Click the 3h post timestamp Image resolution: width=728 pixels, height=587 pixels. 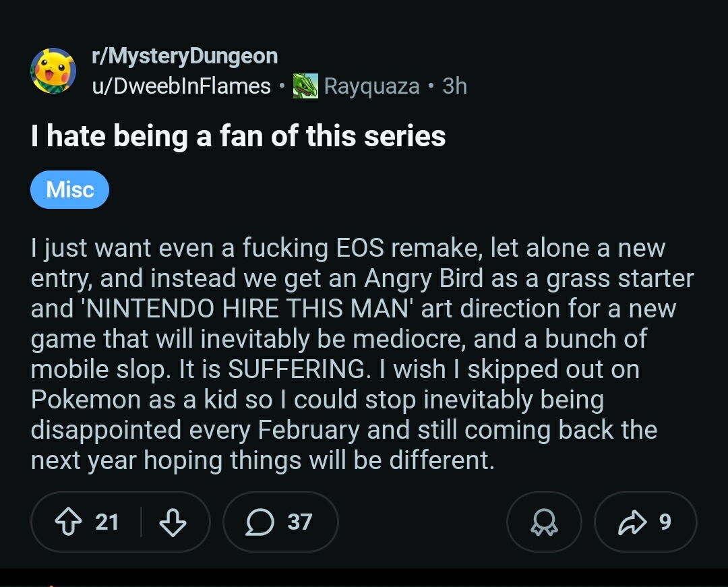coord(454,86)
